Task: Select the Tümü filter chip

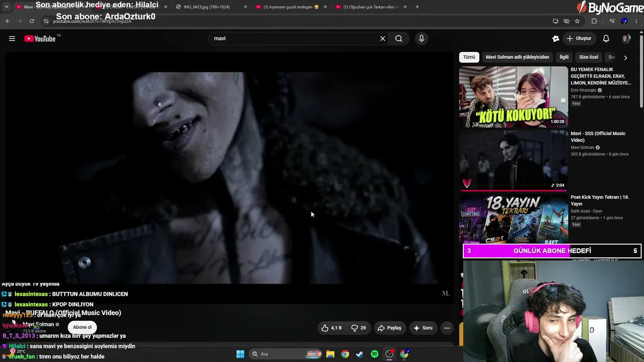Action: click(x=469, y=57)
